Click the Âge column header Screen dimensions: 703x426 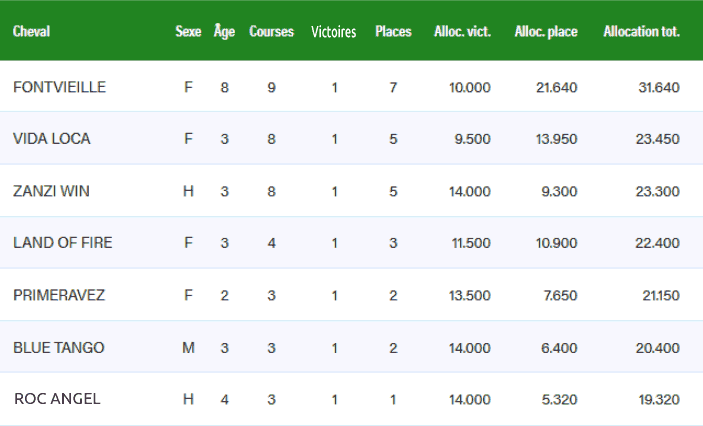[224, 32]
